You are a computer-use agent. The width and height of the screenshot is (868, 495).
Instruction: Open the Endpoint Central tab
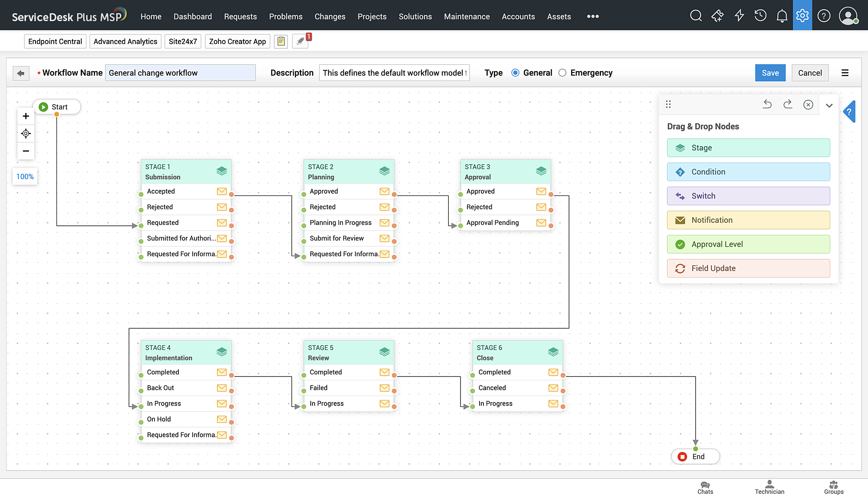[x=55, y=41]
